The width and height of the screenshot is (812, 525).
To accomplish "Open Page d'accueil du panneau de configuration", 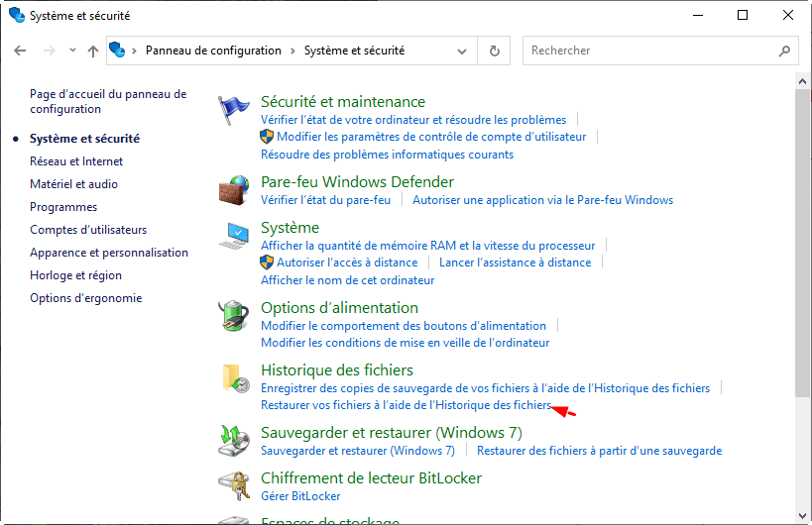I will (108, 101).
